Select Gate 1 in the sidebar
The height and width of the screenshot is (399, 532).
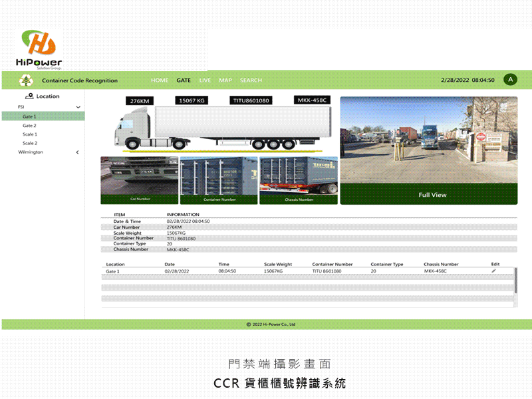pos(29,116)
